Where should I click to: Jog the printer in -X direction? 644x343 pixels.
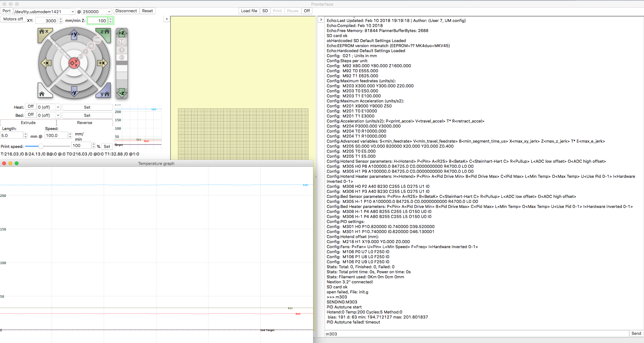click(46, 63)
